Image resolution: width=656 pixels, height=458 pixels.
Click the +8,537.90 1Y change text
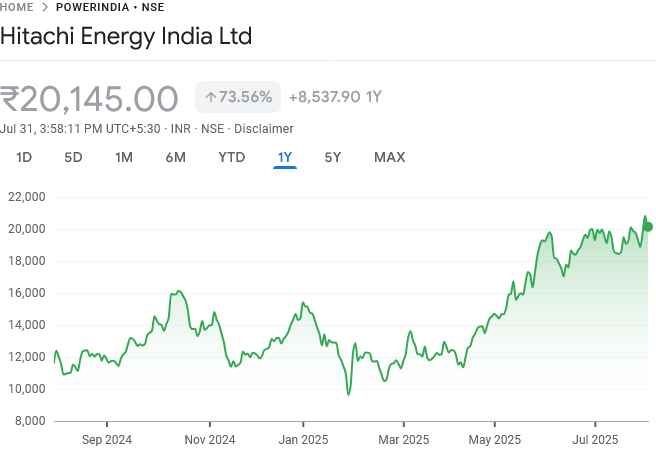coord(336,97)
